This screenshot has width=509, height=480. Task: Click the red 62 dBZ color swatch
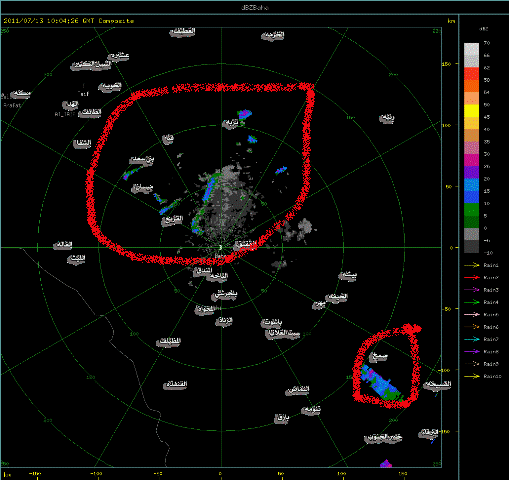[x=471, y=74]
